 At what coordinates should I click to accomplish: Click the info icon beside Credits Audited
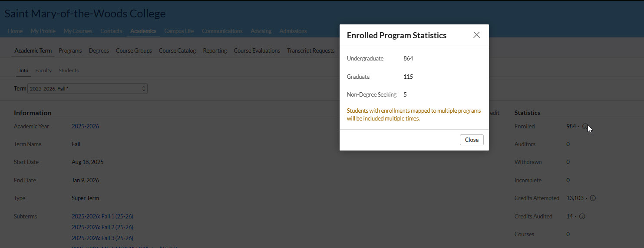click(x=582, y=216)
